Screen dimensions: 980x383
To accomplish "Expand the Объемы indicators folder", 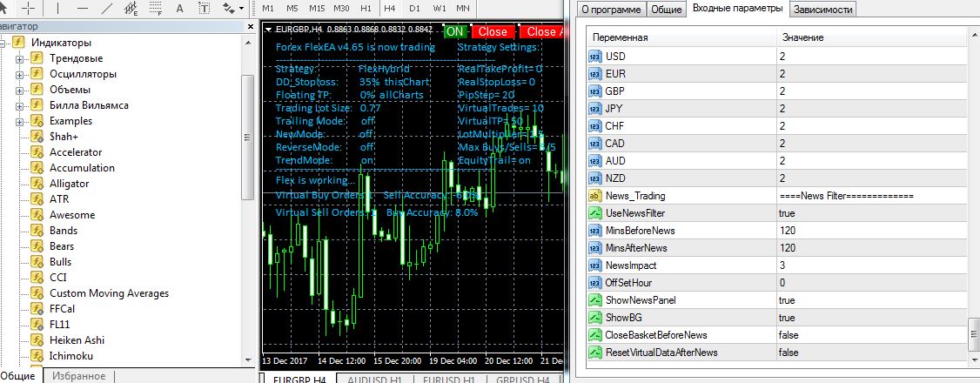I will click(19, 90).
